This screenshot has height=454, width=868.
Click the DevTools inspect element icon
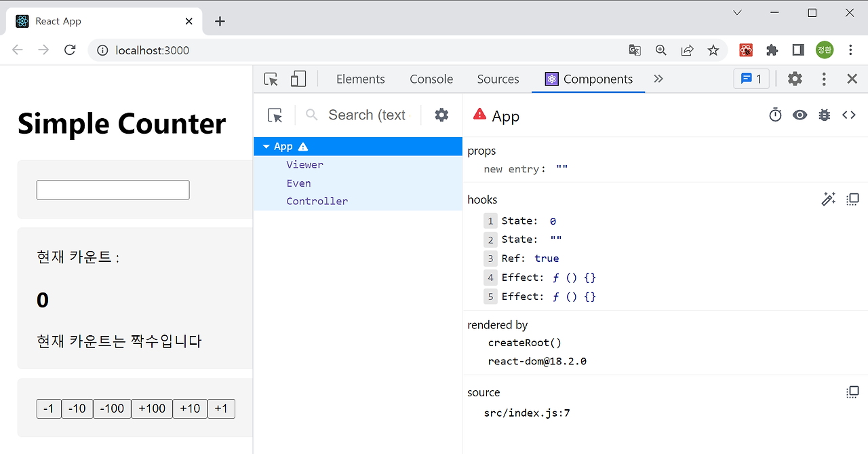(x=271, y=79)
